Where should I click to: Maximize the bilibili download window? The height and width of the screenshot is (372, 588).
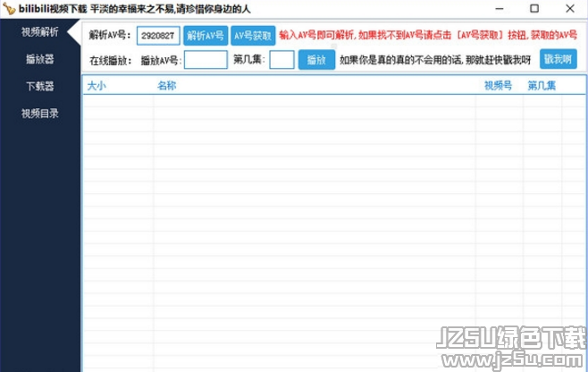534,9
